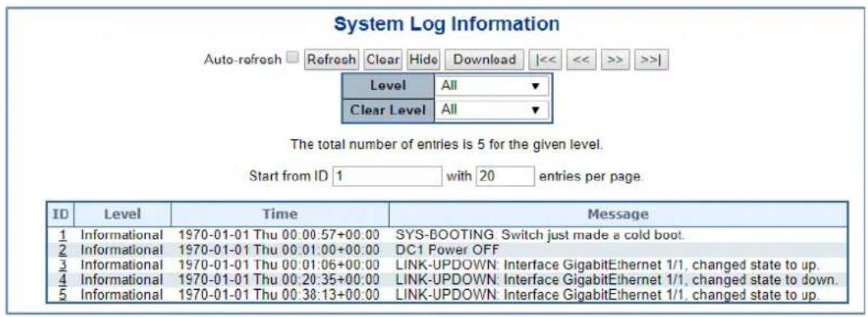Jump to last page with >>| button
The image size is (868, 317).
pos(651,59)
